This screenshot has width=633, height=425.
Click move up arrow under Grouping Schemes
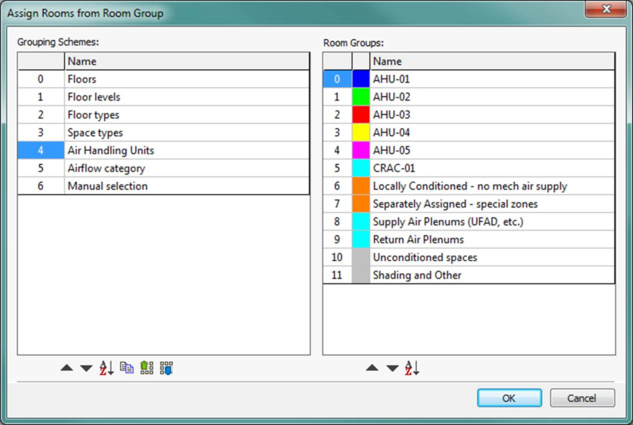[x=67, y=368]
